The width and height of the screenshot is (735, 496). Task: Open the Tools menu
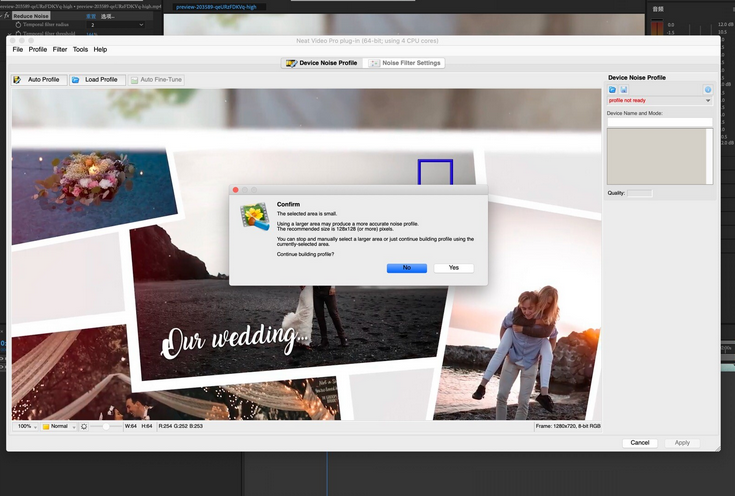[x=80, y=49]
